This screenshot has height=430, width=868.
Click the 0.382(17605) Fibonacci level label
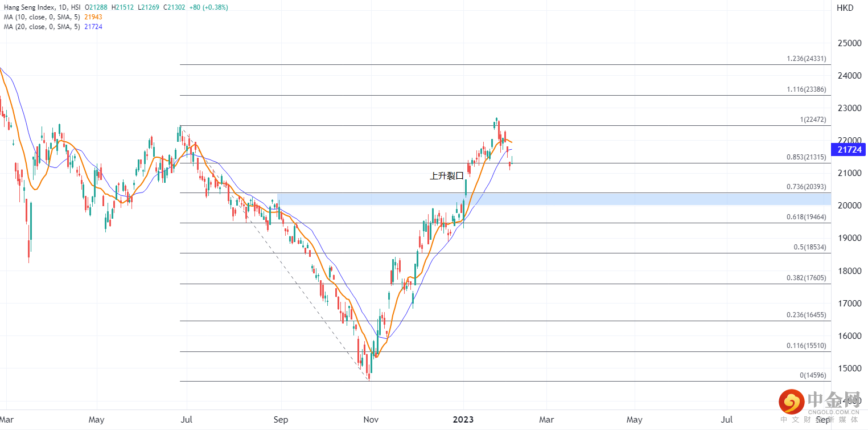tap(806, 277)
